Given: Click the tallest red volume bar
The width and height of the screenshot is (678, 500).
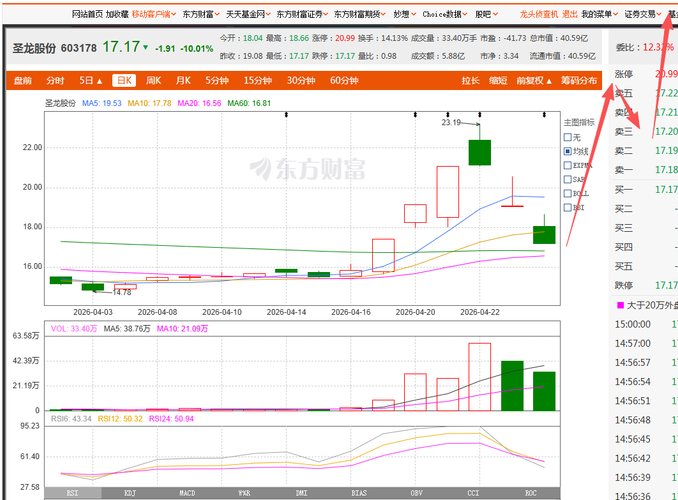Looking at the screenshot, I should (480, 377).
